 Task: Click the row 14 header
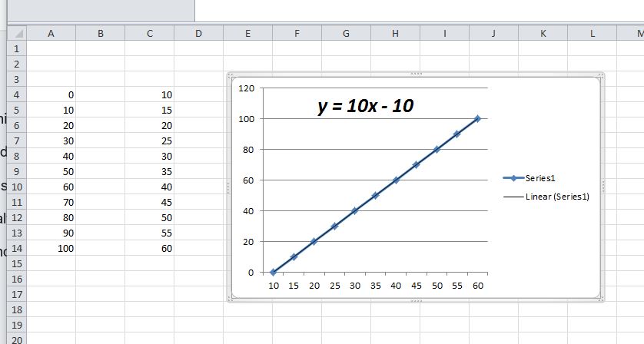[x=15, y=248]
